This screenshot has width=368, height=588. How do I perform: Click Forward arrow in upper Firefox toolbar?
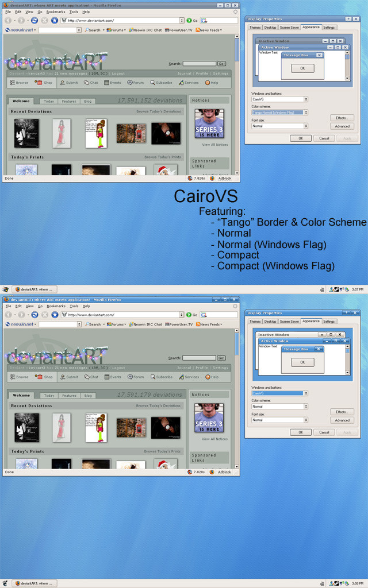pos(21,20)
